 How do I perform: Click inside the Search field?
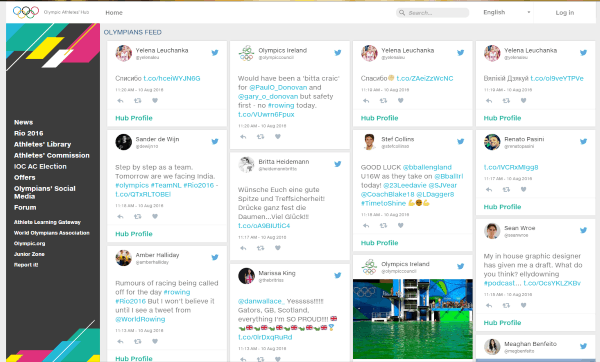click(433, 13)
